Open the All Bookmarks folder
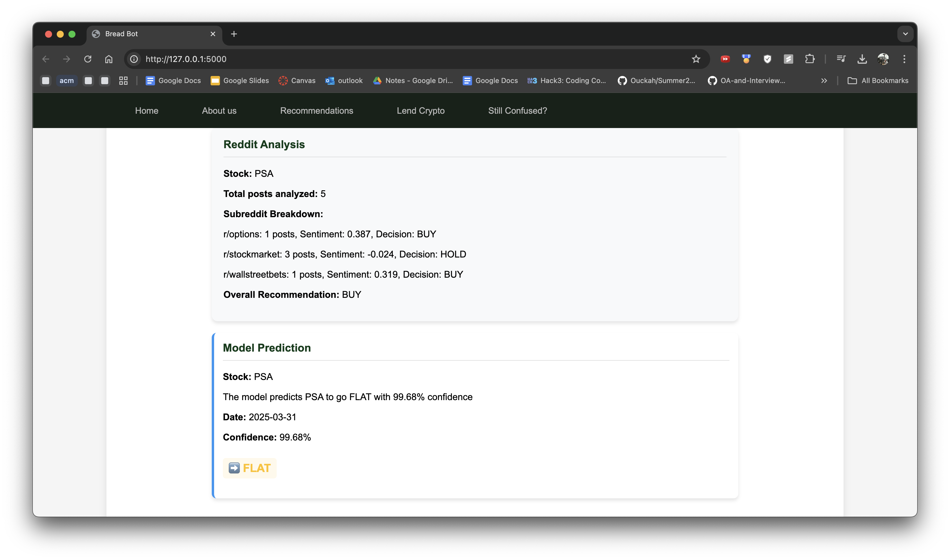 [878, 80]
